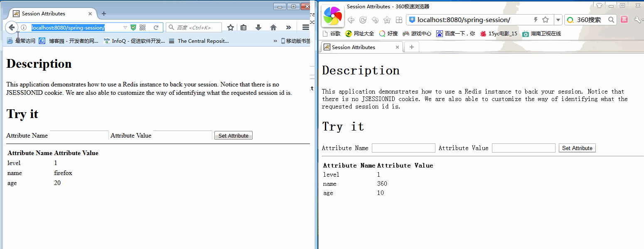Select Firefox Session Attributes tab
Viewport: 644px width, 249px height.
click(52, 14)
